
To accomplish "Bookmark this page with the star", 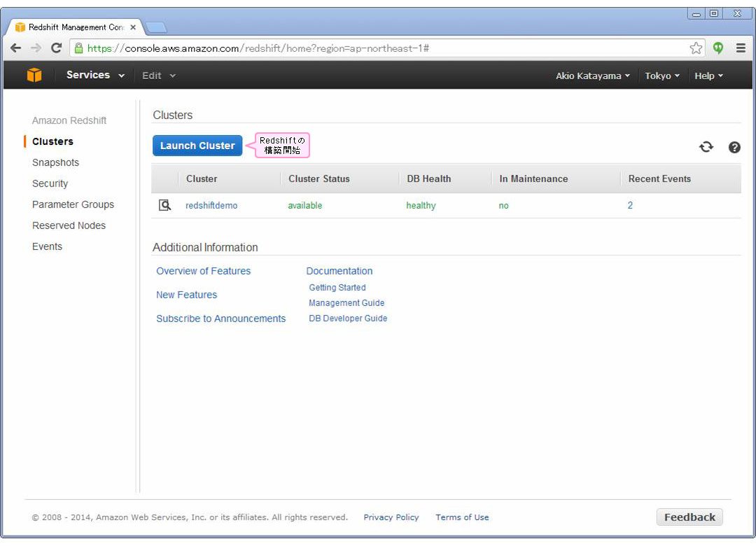I will (696, 48).
